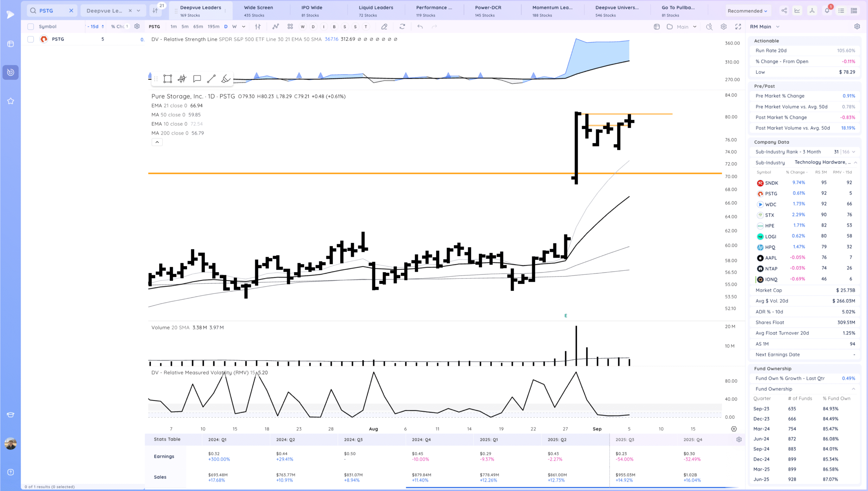Open the line chart icon in top bar
The width and height of the screenshot is (868, 491).
(x=797, y=11)
